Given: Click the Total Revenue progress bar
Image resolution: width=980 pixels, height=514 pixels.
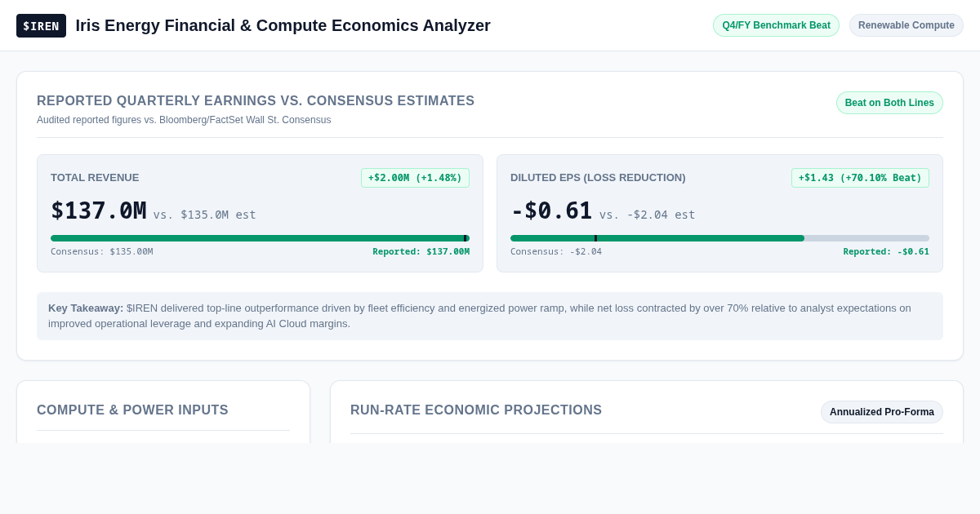Looking at the screenshot, I should click(260, 238).
